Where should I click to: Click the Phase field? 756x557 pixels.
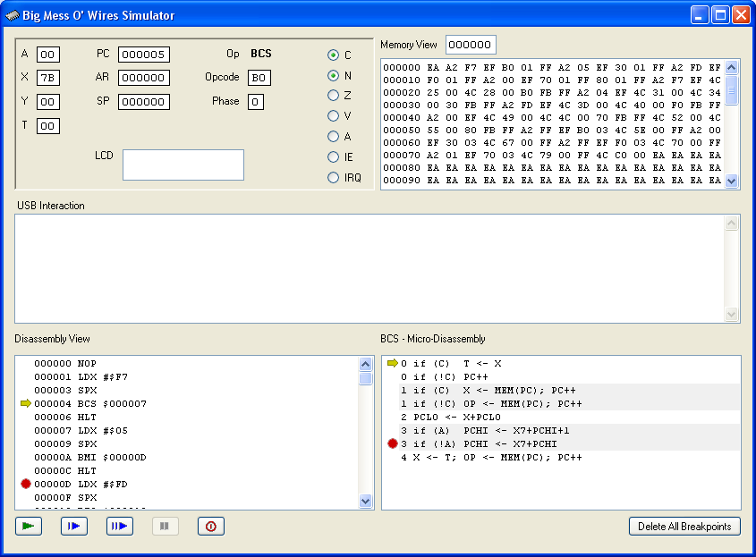click(x=256, y=102)
